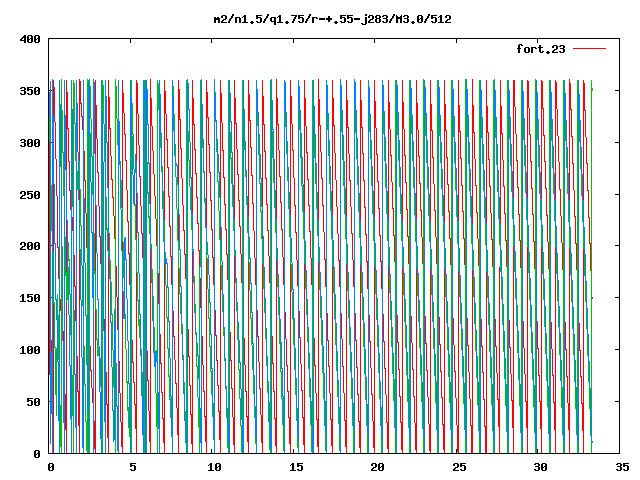This screenshot has height=480, width=640.
Task: Click x-axis label 20
Action: click(378, 467)
